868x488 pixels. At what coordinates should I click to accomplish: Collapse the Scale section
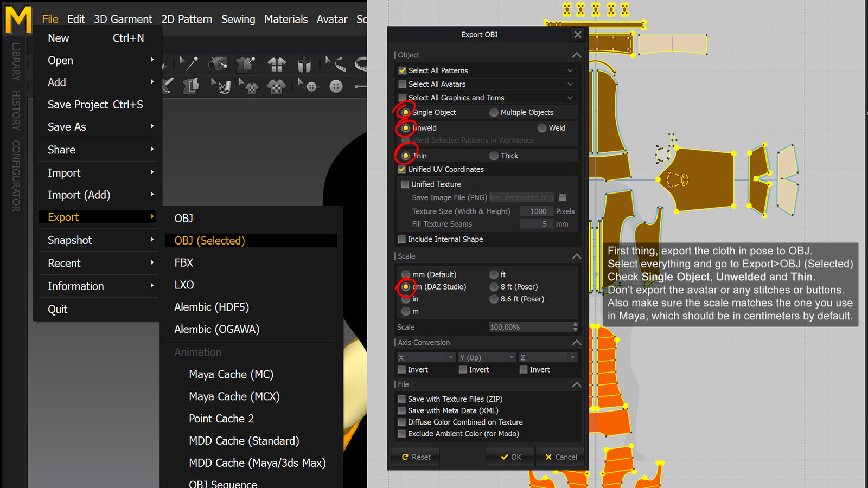[x=577, y=256]
